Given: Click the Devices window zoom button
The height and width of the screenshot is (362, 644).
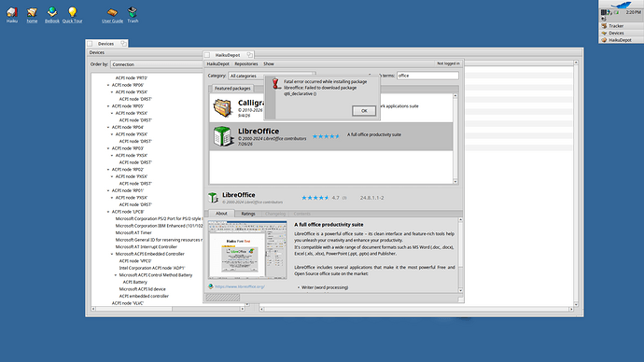Looking at the screenshot, I should point(123,44).
